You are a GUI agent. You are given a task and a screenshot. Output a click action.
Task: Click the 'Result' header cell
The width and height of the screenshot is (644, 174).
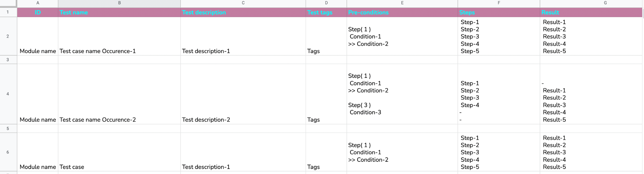coord(591,13)
